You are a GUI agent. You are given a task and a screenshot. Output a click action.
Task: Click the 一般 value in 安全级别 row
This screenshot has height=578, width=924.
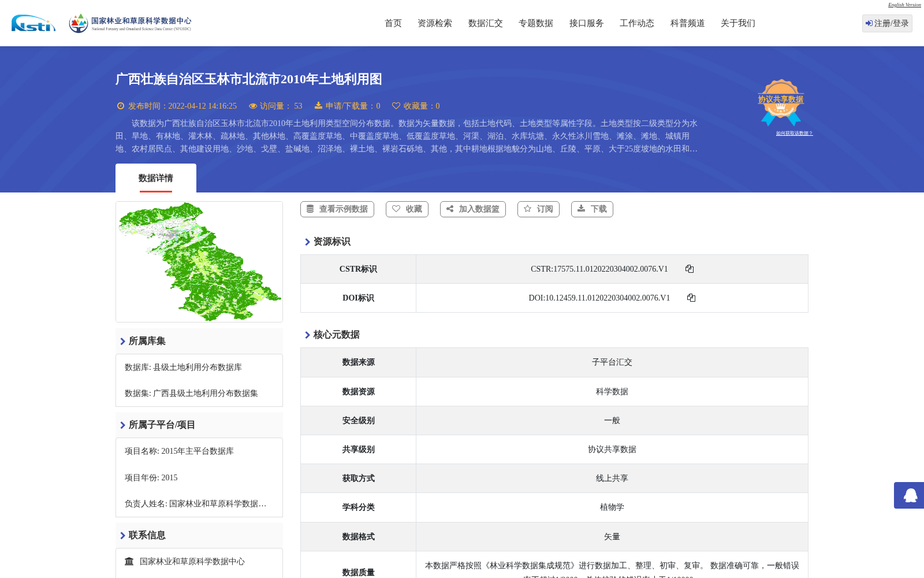coord(612,421)
